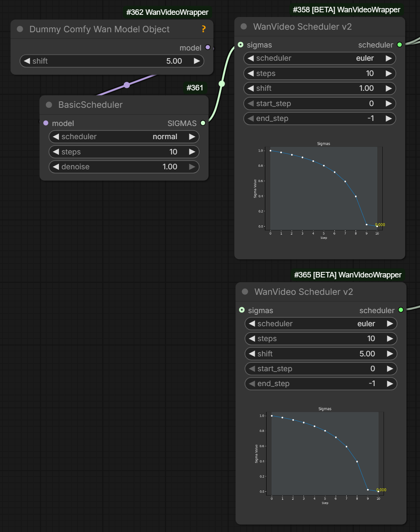The width and height of the screenshot is (420, 532).
Task: Click the green SIGMAS output socket on BasicScheduler
Action: (203, 123)
